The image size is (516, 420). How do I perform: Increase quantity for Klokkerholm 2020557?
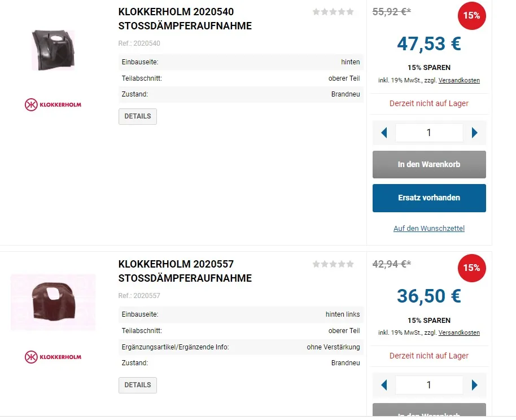coord(474,385)
